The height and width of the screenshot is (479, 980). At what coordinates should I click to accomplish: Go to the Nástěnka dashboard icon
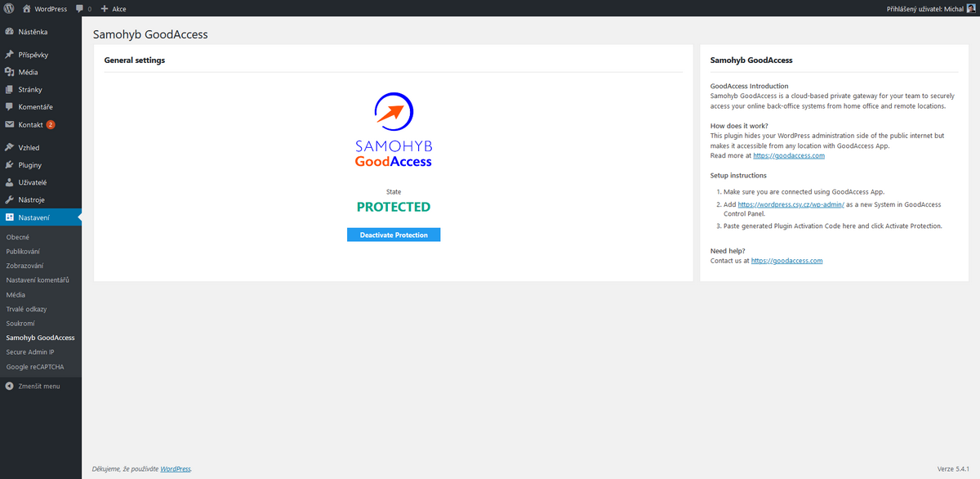pos(10,32)
